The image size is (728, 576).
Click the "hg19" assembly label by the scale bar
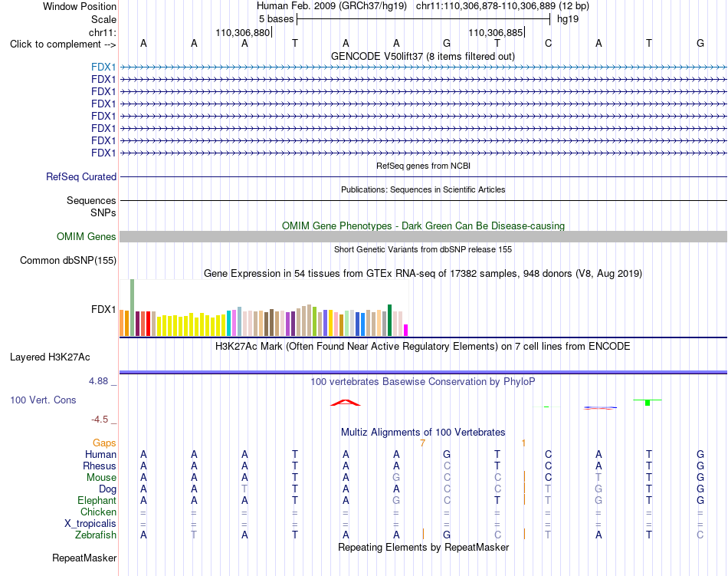tap(568, 19)
